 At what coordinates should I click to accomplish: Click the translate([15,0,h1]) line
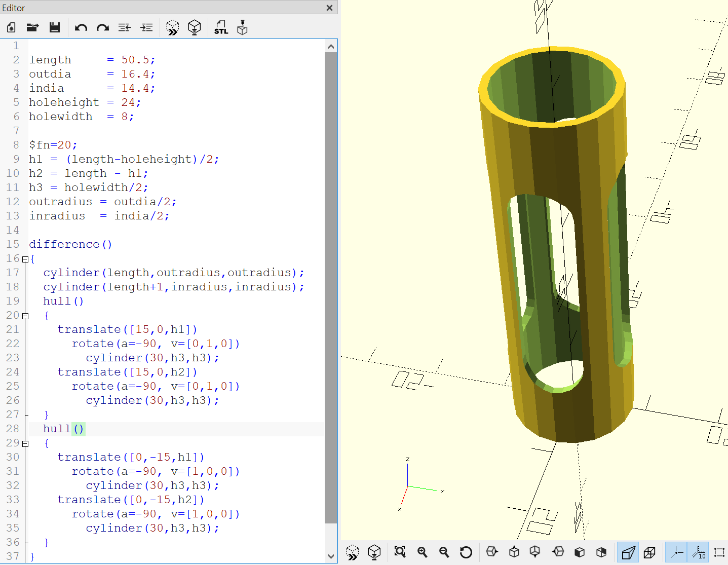(127, 329)
